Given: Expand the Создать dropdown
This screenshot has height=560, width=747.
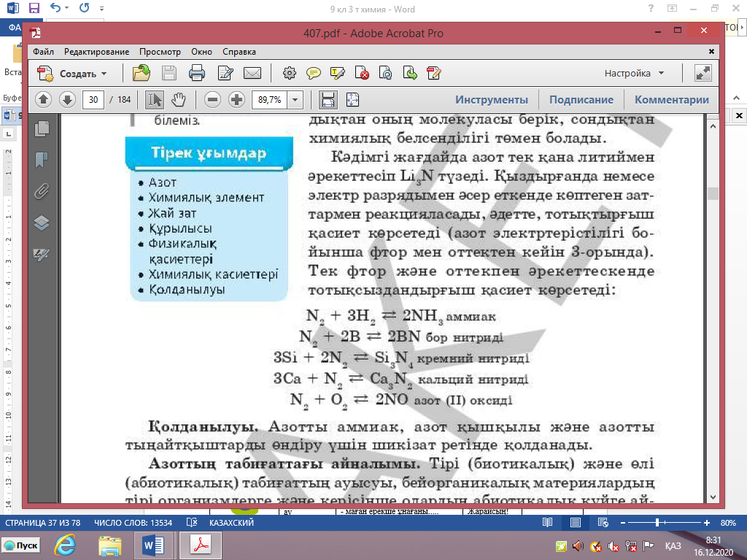Looking at the screenshot, I should coord(103,74).
